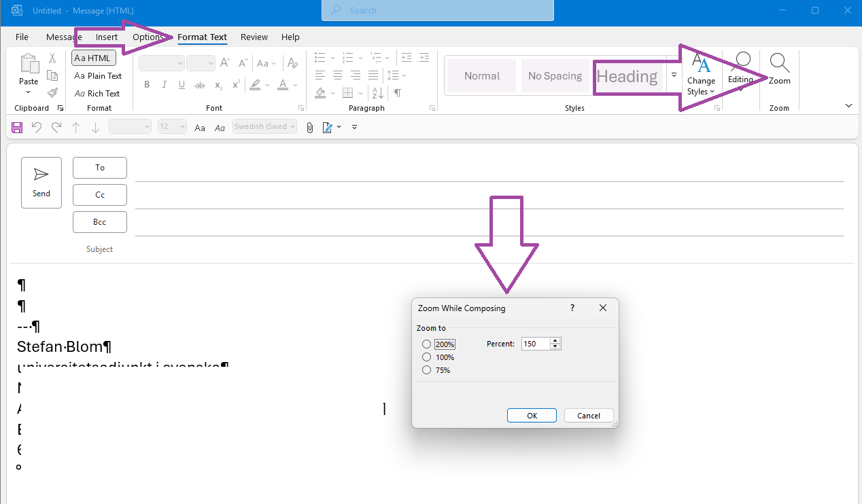The width and height of the screenshot is (862, 504).
Task: Click Cancel in Zoom dialog
Action: tap(589, 416)
